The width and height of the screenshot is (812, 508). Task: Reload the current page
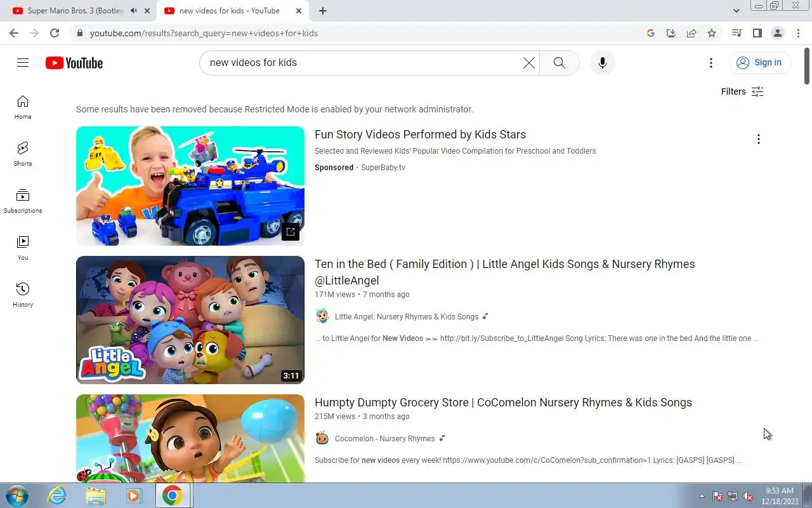[x=55, y=33]
